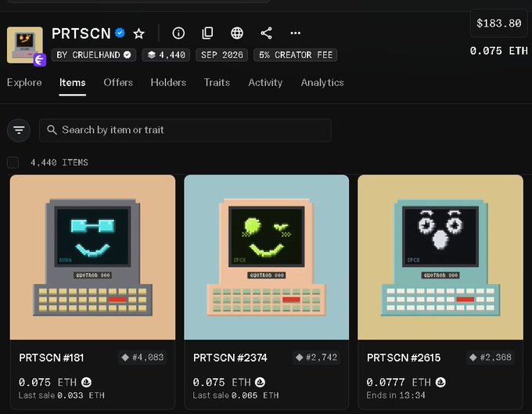Open collection info via the circled i icon
This screenshot has height=414, width=532.
tap(178, 33)
